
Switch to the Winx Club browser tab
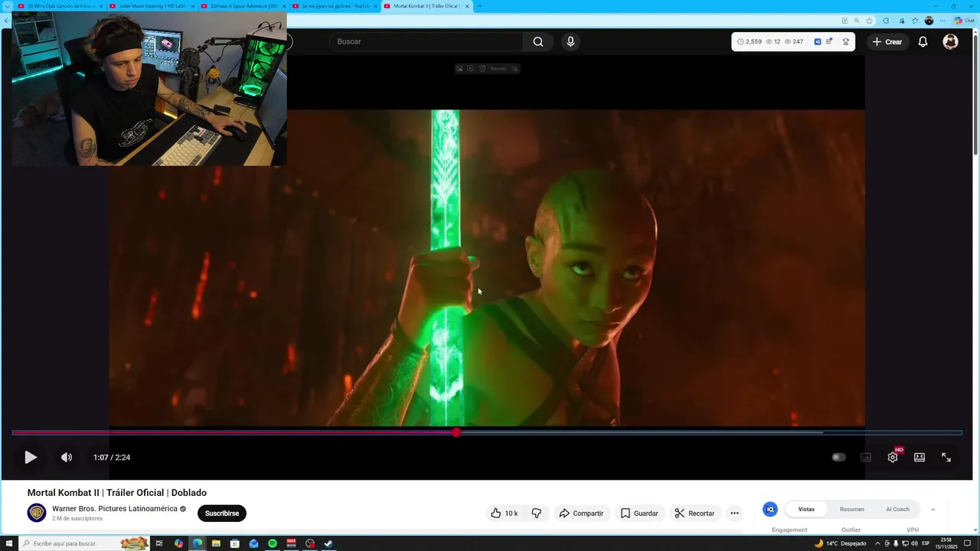(60, 6)
